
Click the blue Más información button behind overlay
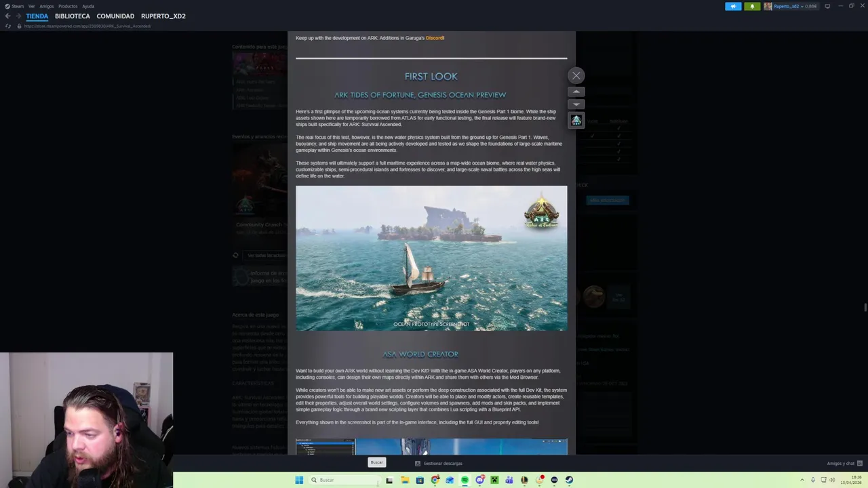pyautogui.click(x=608, y=201)
